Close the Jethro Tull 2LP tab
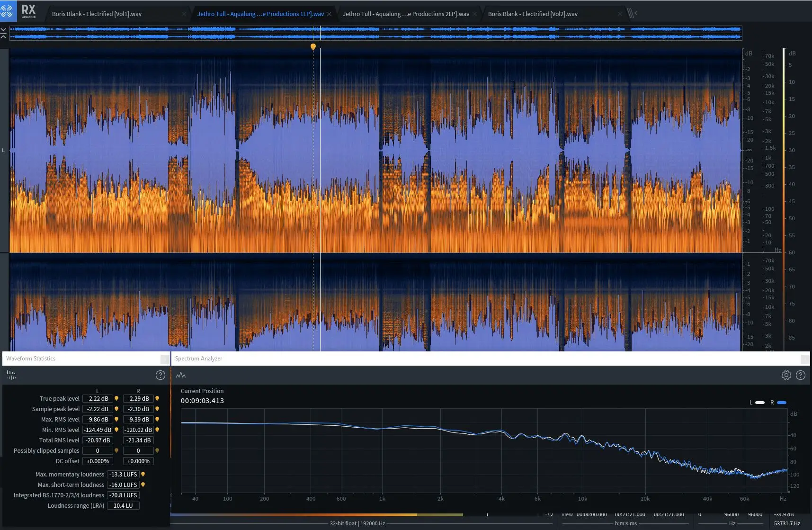The width and height of the screenshot is (812, 530). [x=474, y=14]
